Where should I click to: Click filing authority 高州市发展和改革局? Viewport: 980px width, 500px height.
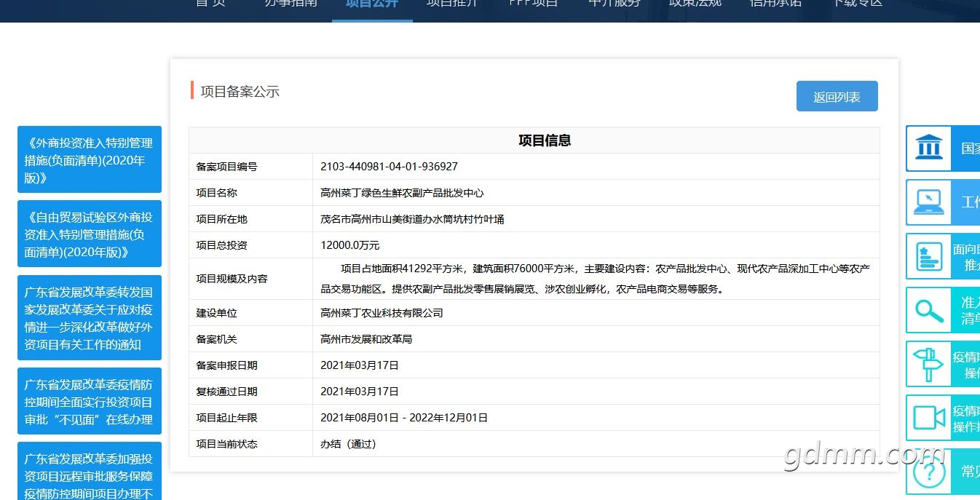point(366,339)
